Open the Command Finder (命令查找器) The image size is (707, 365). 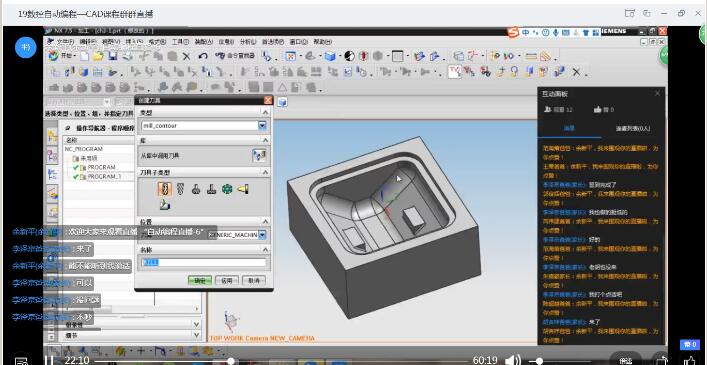[235, 56]
